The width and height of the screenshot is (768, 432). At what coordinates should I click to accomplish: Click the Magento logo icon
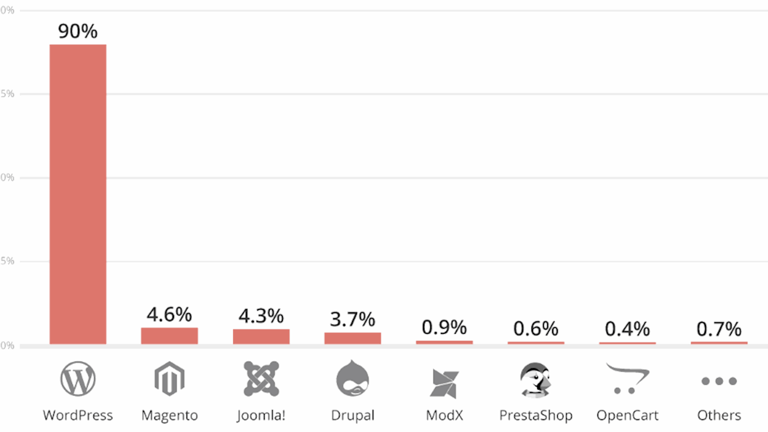169,380
